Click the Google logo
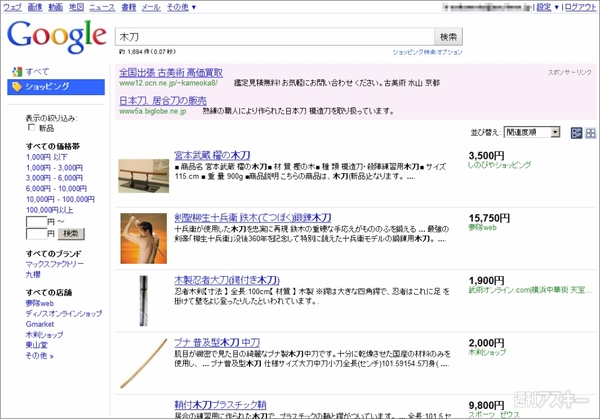Screen dimensions: 600x419 click(57, 36)
